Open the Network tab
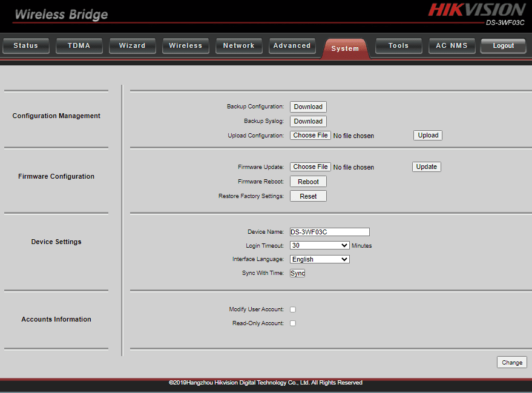Image resolution: width=532 pixels, height=393 pixels. 238,46
